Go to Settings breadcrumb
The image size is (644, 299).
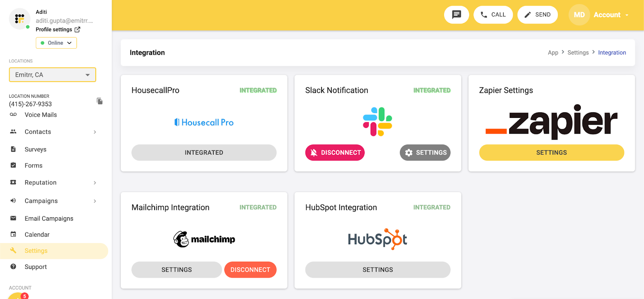[578, 53]
